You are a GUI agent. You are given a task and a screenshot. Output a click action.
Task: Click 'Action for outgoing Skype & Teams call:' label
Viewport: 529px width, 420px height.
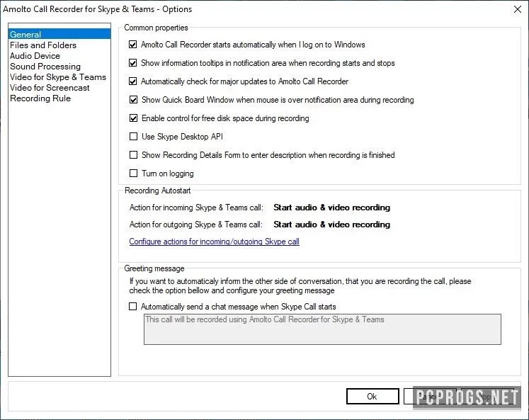(x=196, y=225)
